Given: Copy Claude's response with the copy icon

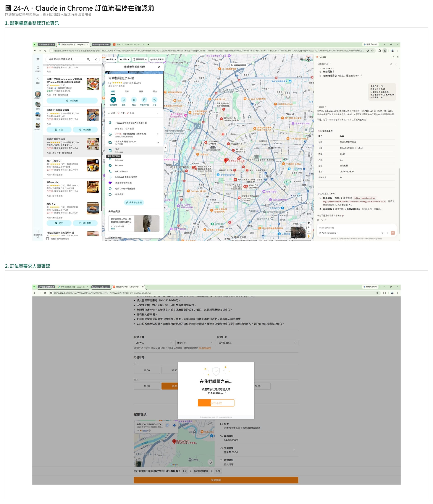Looking at the screenshot, I should click(x=318, y=220).
